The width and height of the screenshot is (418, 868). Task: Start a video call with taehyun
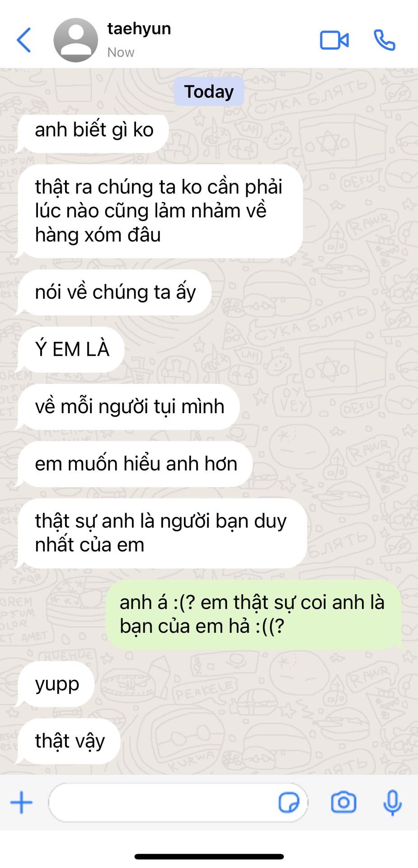334,40
